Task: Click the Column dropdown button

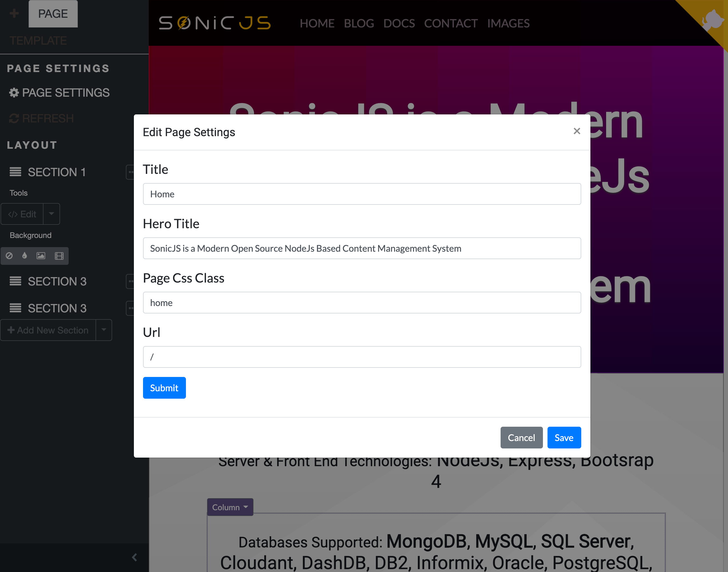Action: click(x=230, y=507)
